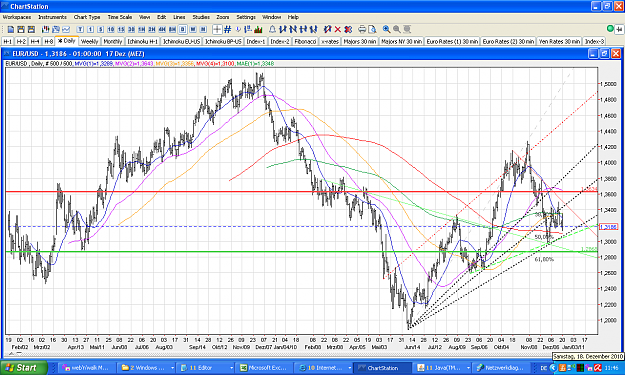Image resolution: width=625 pixels, height=375 pixels.
Task: Click the 1,5000 price axis label
Action: [608, 84]
